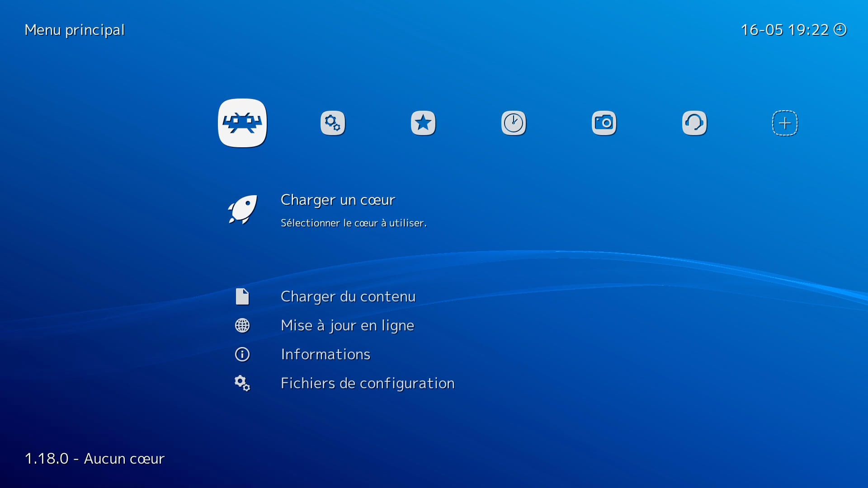Click the 1.18.0 - Aucun cœur version text
868x488 pixels.
click(x=94, y=459)
